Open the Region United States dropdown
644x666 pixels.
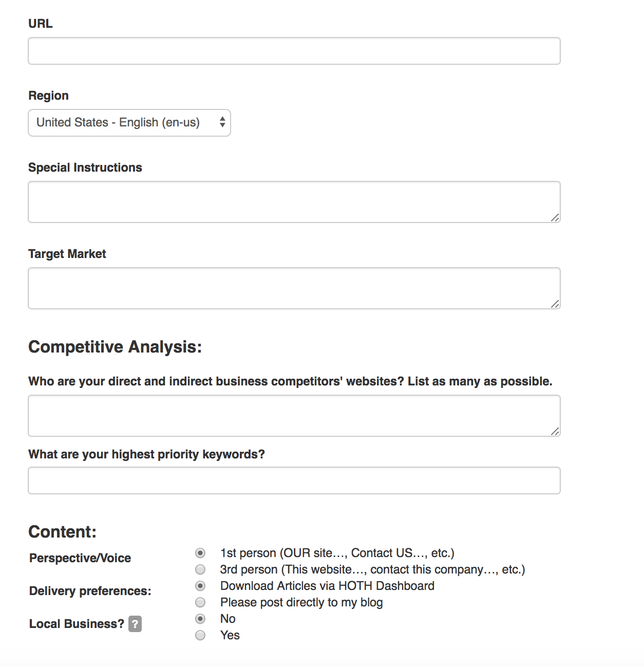pos(129,123)
